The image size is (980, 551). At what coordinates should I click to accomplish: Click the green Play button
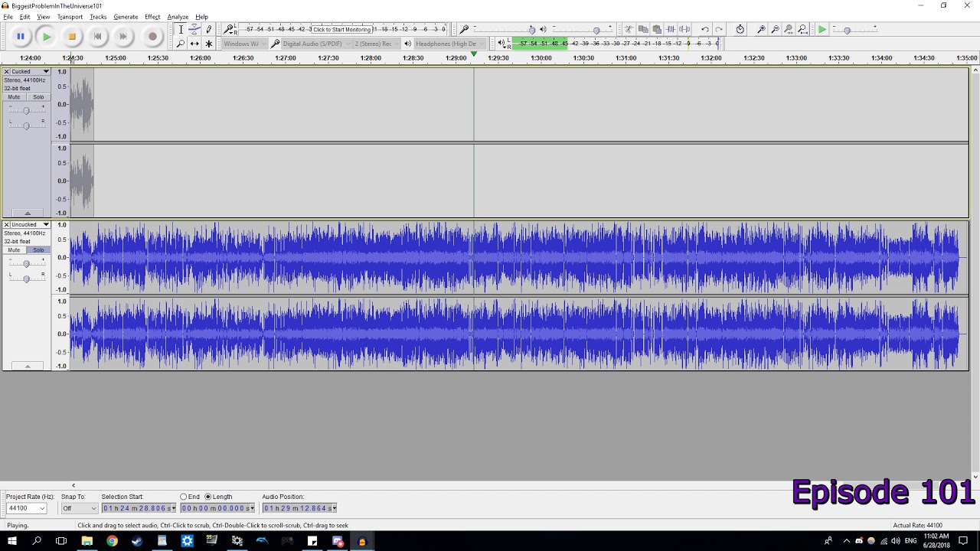47,36
